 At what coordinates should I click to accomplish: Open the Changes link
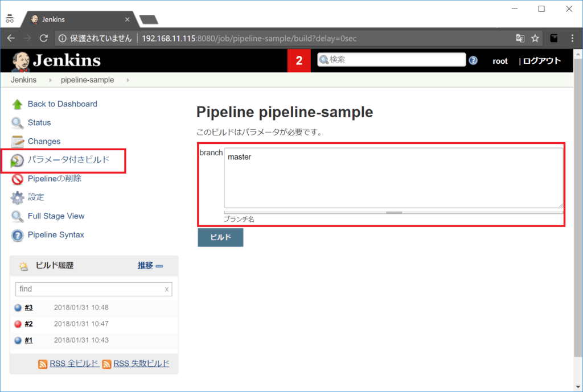(x=44, y=141)
